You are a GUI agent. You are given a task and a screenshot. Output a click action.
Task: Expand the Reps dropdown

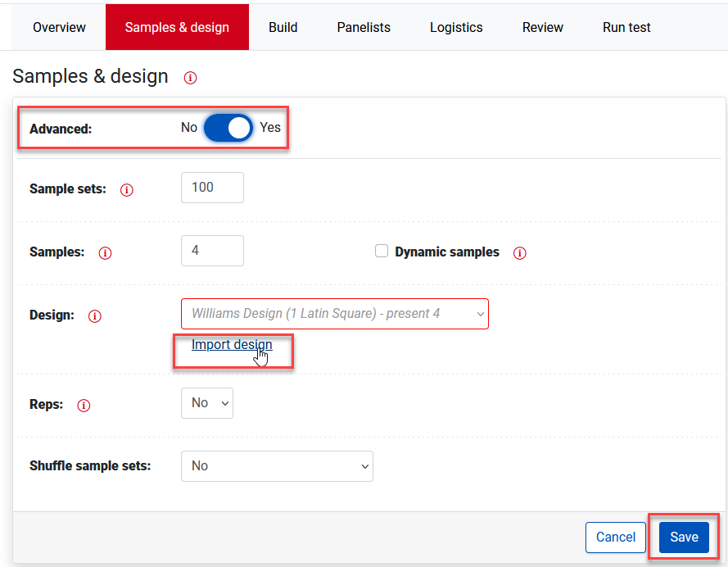[x=207, y=403]
